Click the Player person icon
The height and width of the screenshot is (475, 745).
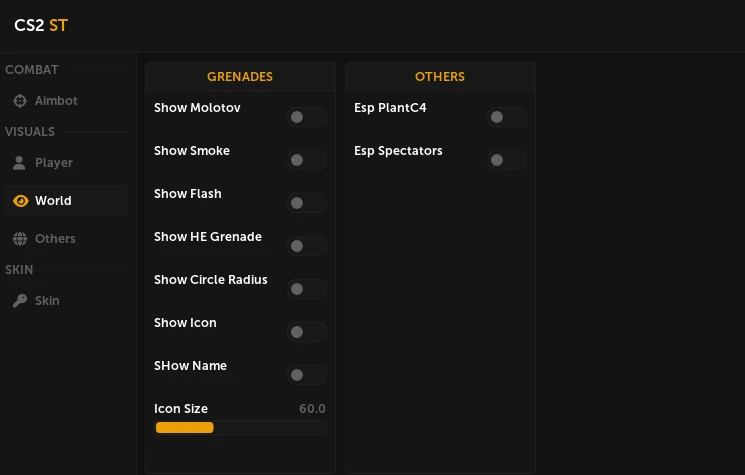tap(19, 163)
